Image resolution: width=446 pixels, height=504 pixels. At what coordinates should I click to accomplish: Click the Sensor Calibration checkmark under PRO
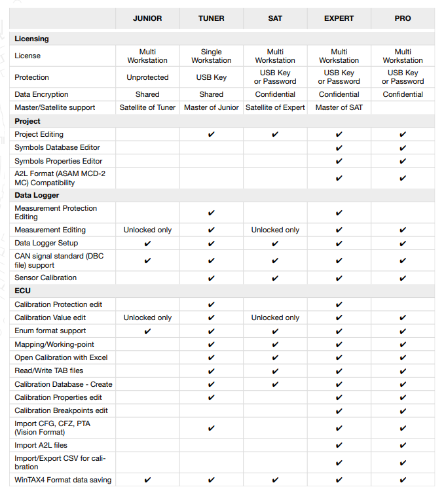pos(403,278)
